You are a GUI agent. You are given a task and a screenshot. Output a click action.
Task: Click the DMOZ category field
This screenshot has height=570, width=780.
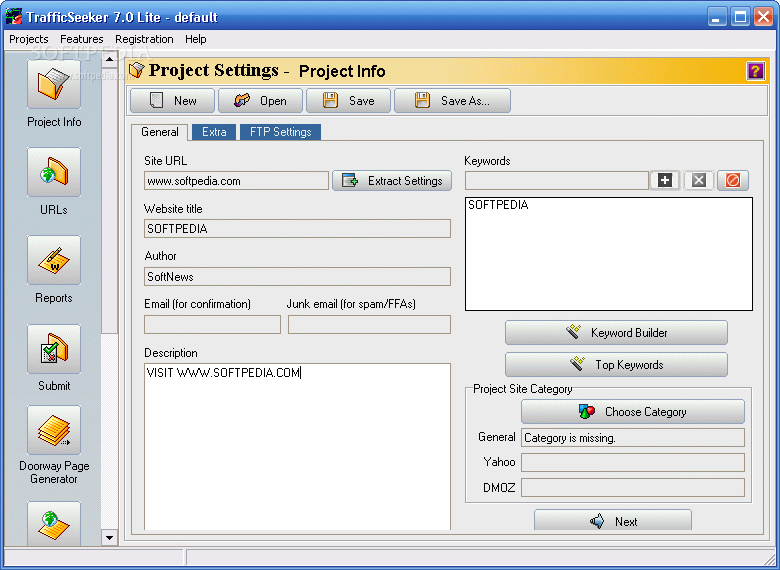[x=633, y=487]
